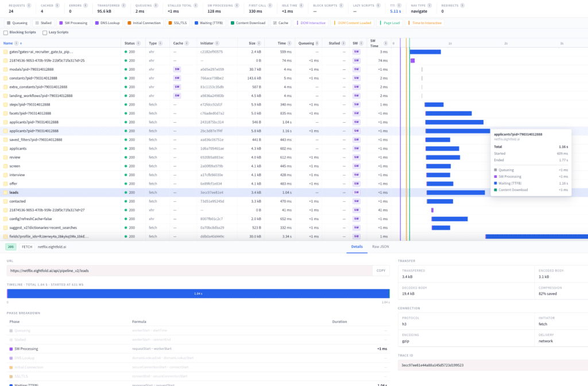Click the Trace ID value field
588x386 pixels.
coord(493,365)
